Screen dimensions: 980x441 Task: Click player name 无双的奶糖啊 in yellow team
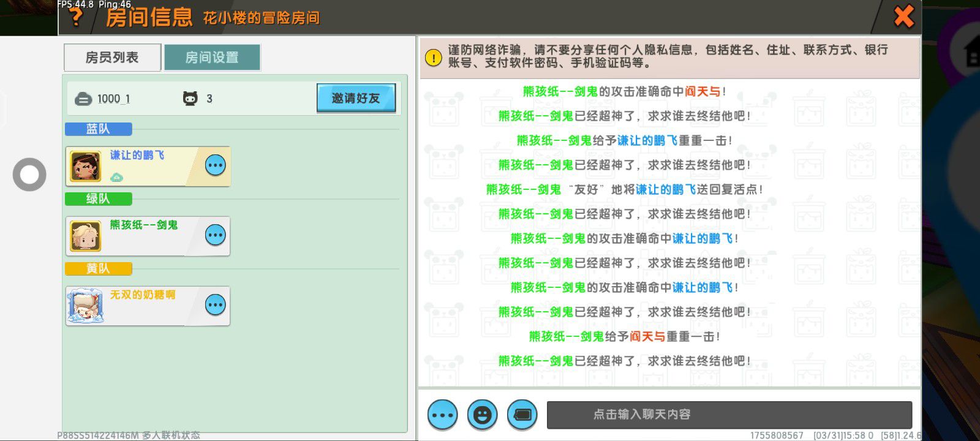(143, 295)
